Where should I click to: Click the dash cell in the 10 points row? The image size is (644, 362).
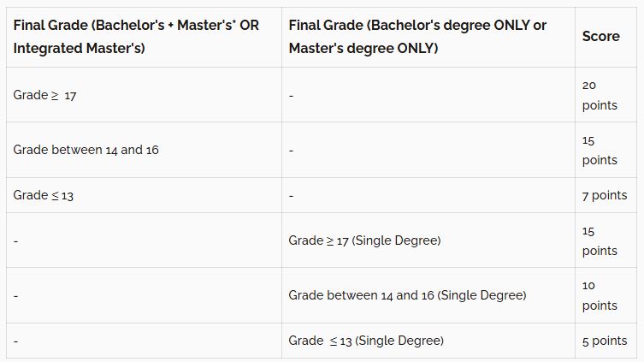click(16, 295)
